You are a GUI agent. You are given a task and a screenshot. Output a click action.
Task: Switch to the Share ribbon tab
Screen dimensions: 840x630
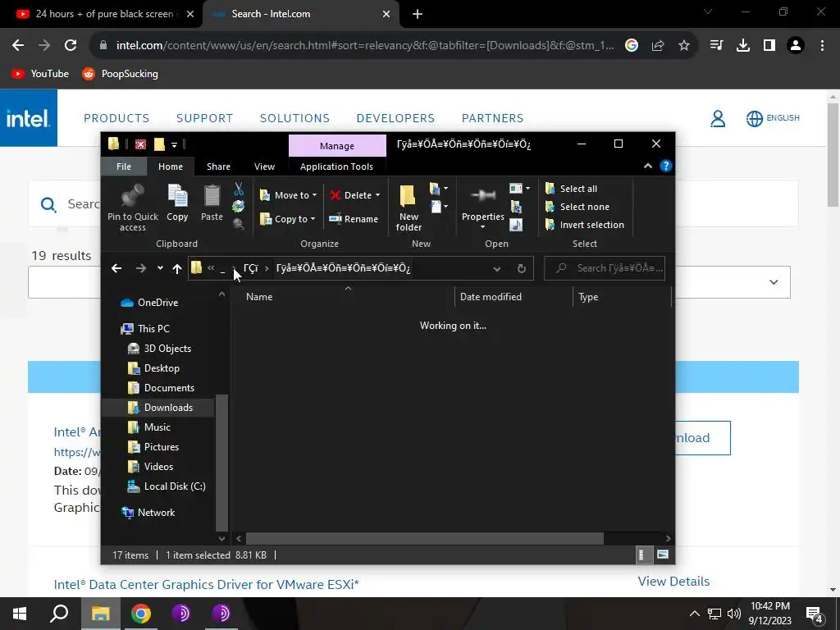218,167
